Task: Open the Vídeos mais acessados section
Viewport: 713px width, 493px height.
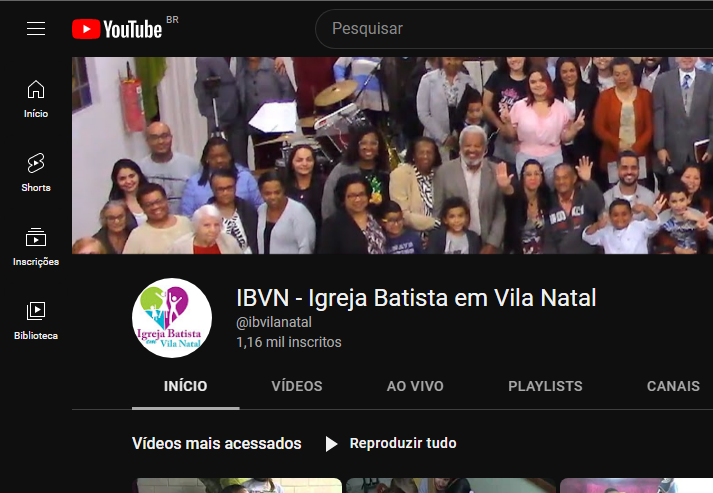Action: 216,443
